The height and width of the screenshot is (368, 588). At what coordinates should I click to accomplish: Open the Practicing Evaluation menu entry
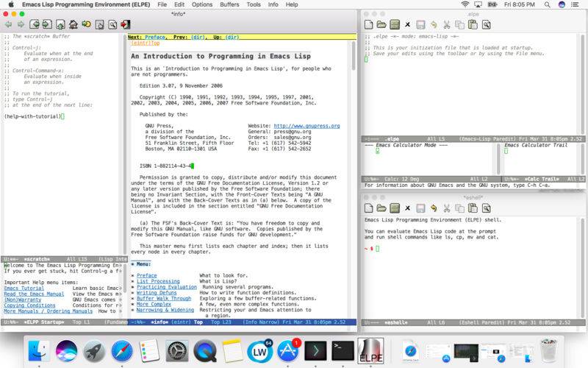pos(167,287)
